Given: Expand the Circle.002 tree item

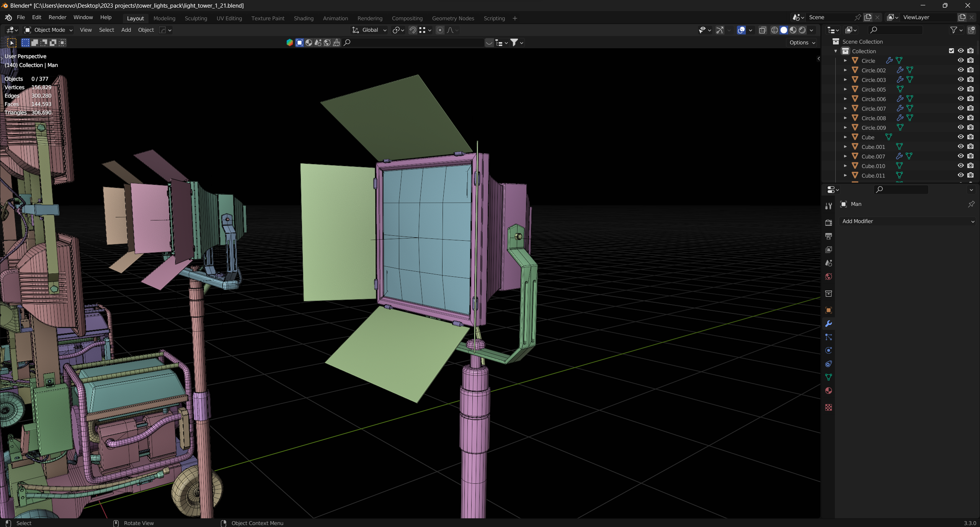Looking at the screenshot, I should click(x=845, y=70).
